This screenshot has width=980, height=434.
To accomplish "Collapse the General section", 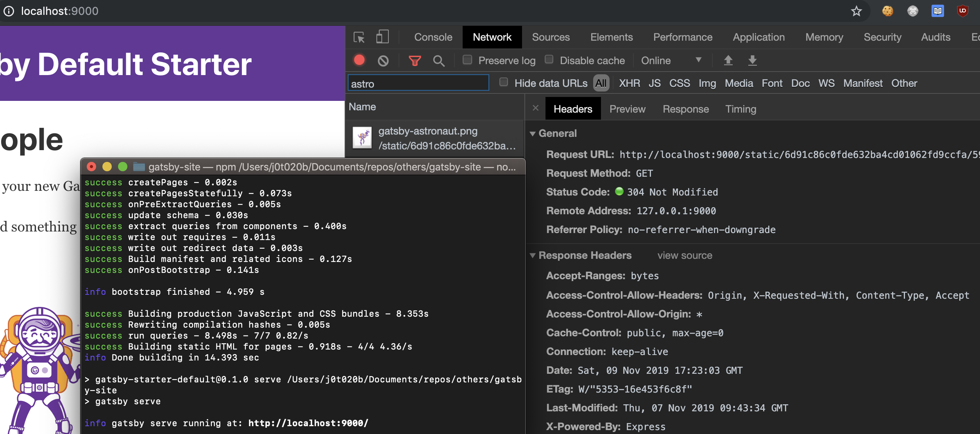I will click(533, 133).
